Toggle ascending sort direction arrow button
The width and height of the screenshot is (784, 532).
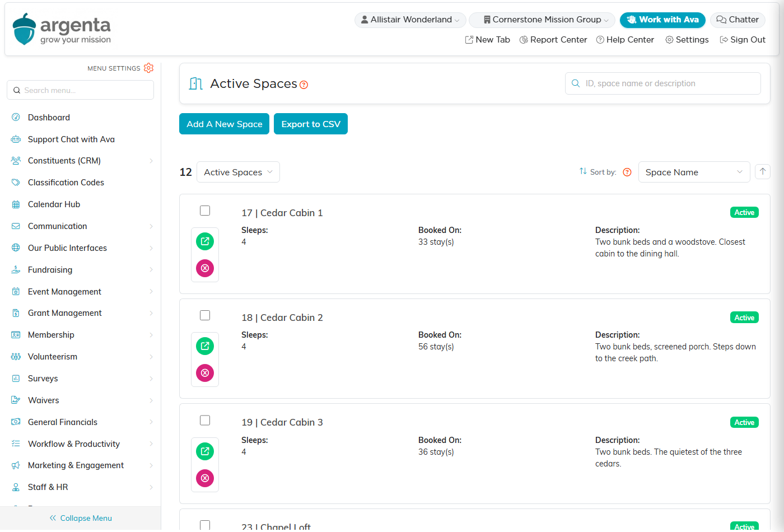click(763, 172)
